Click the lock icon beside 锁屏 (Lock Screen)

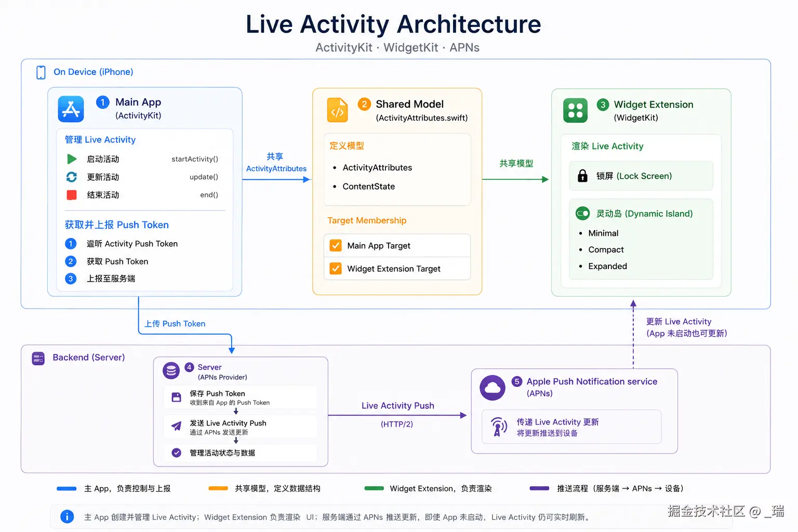tap(583, 176)
